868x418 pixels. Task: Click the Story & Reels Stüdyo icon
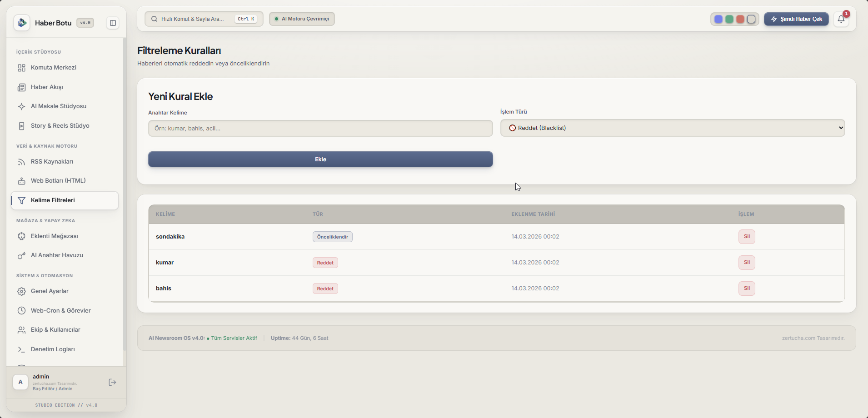[21, 126]
